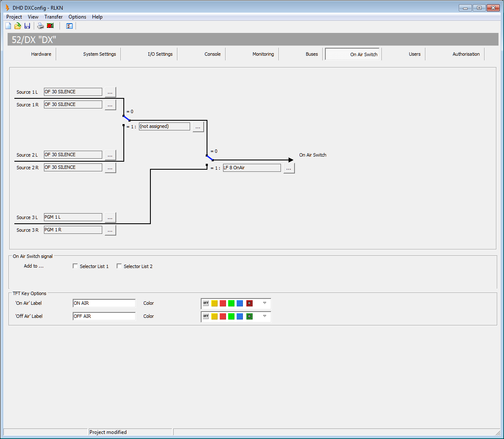Set Off Air color to OFF
This screenshot has width=504, height=439.
206,316
